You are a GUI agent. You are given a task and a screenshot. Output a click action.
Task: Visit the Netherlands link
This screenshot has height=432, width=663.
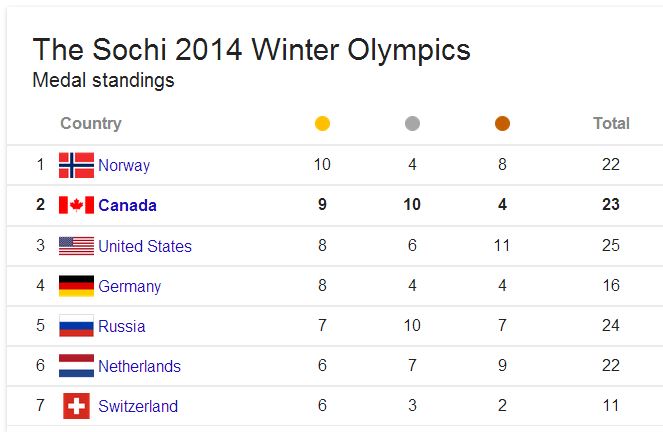[139, 367]
